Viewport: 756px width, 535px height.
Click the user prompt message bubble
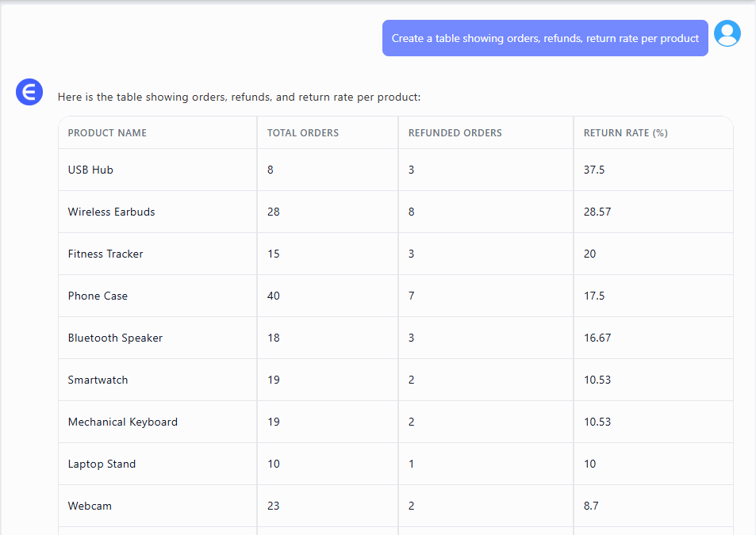point(545,38)
